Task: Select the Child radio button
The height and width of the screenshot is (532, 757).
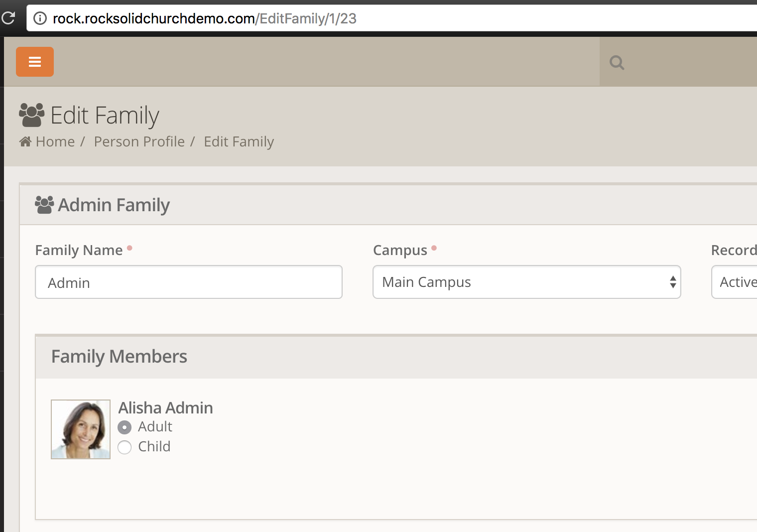Action: (x=125, y=447)
